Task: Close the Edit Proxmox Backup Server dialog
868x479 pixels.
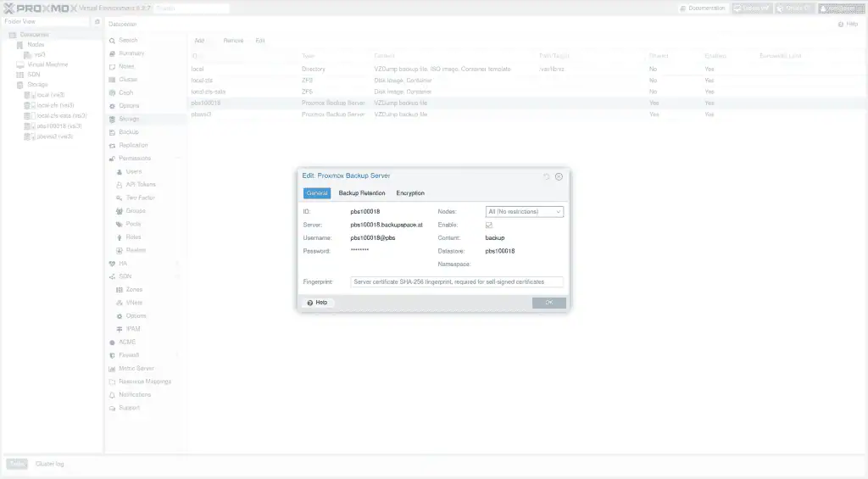Action: 559,176
